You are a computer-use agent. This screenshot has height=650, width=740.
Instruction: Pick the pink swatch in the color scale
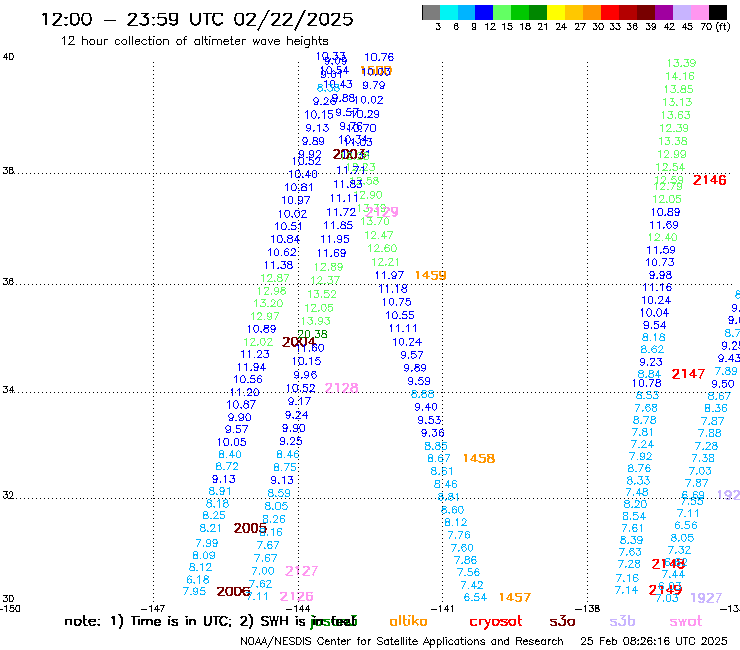[700, 12]
